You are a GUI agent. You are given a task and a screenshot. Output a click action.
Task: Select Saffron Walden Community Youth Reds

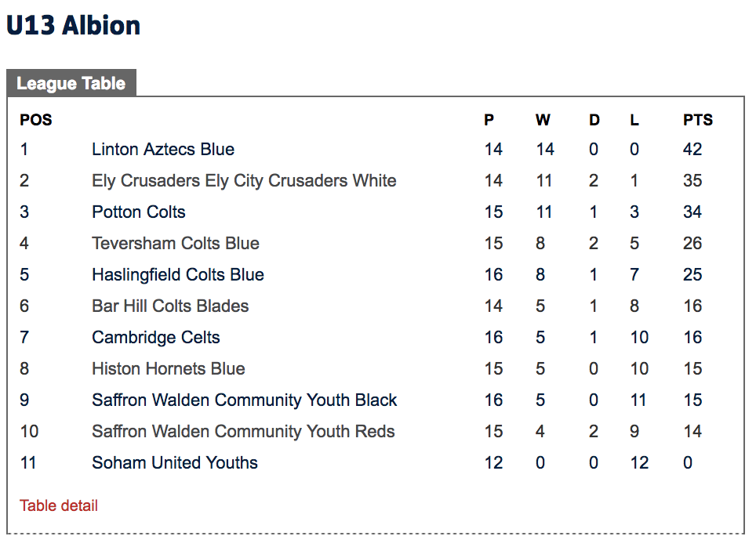point(243,431)
